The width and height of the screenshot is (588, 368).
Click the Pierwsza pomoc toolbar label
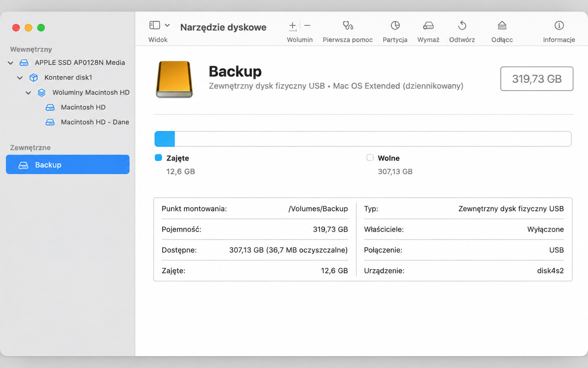(348, 40)
